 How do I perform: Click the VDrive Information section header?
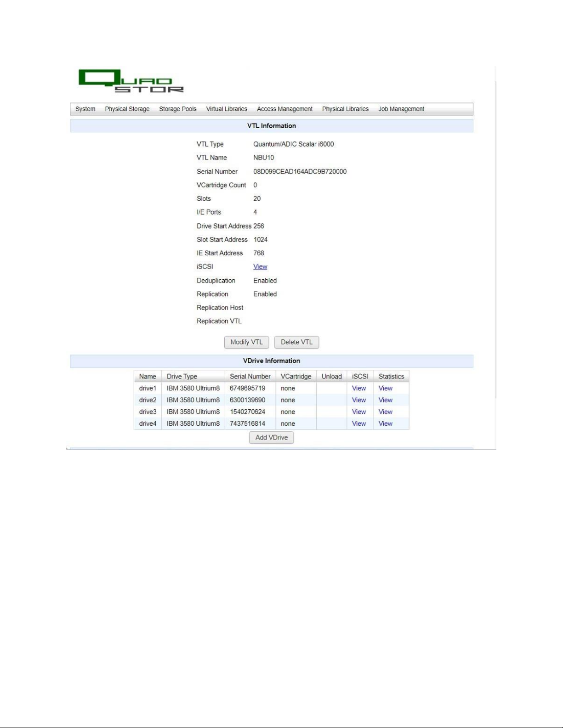tap(272, 361)
